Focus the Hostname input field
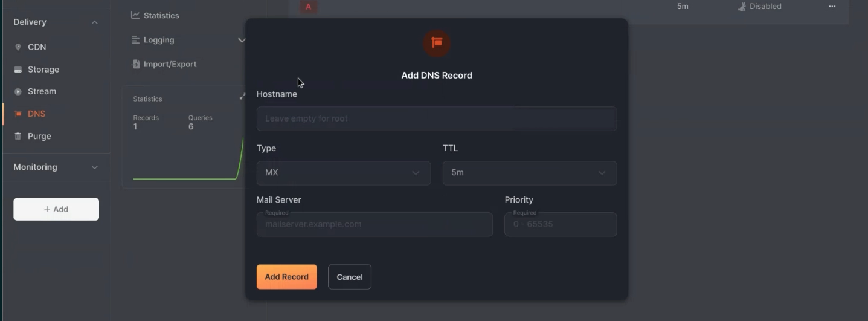868x321 pixels. click(x=437, y=119)
